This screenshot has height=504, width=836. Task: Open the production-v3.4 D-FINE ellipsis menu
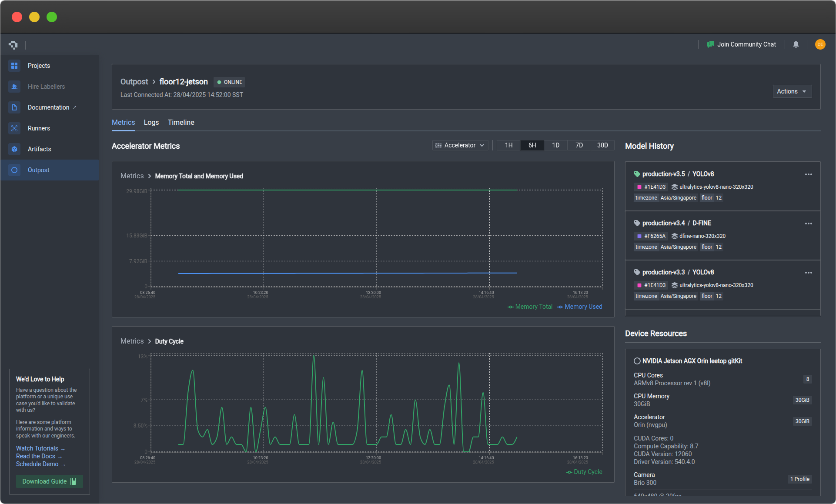(x=808, y=224)
